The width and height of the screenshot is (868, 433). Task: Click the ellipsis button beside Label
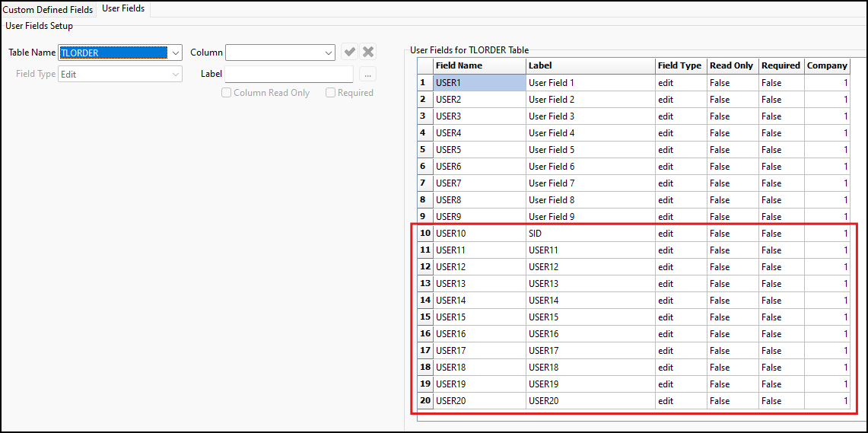pos(367,75)
